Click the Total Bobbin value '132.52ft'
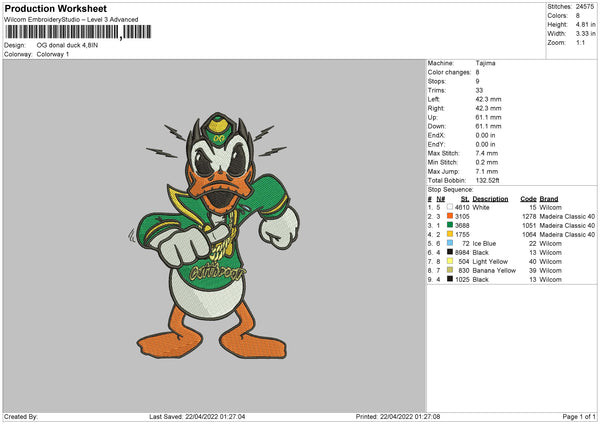 click(x=488, y=180)
